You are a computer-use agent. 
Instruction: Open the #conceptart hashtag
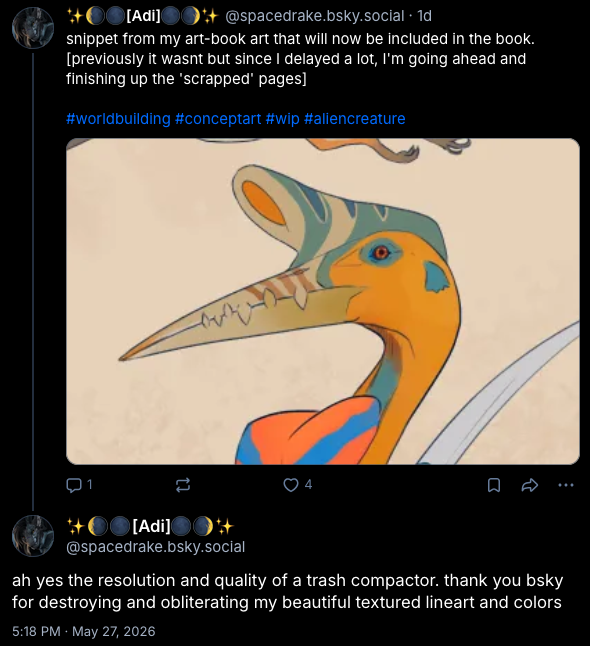pos(218,119)
